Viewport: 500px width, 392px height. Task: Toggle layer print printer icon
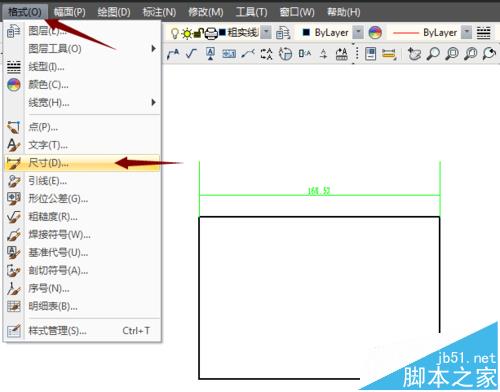211,33
